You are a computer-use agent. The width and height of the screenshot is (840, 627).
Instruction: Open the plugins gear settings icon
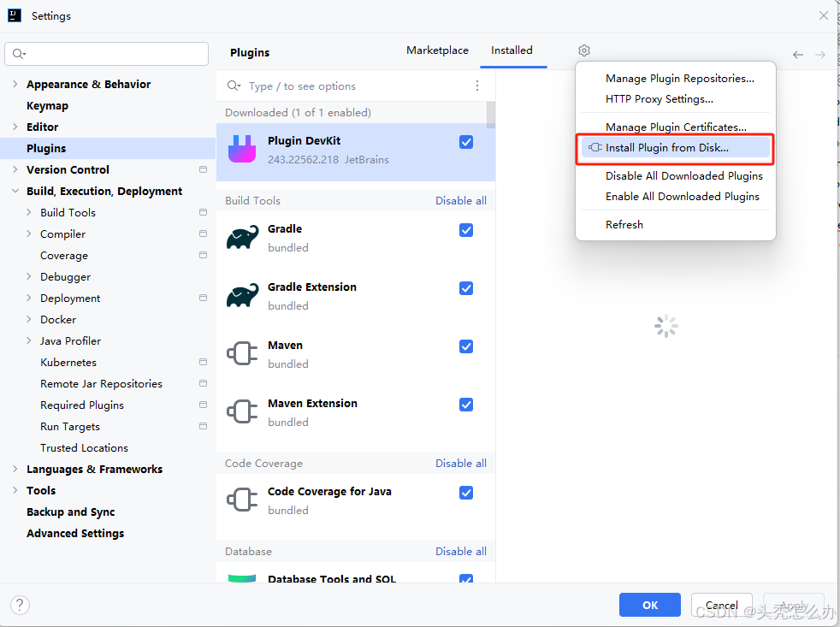[584, 50]
